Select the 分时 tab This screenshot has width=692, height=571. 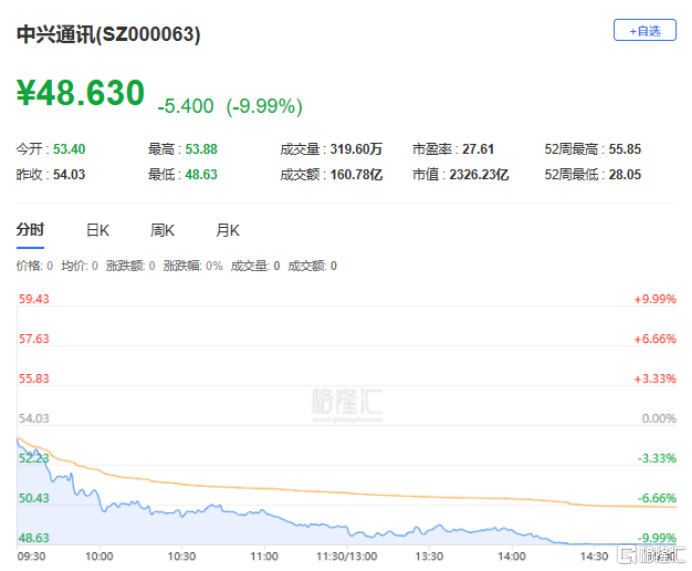[30, 230]
